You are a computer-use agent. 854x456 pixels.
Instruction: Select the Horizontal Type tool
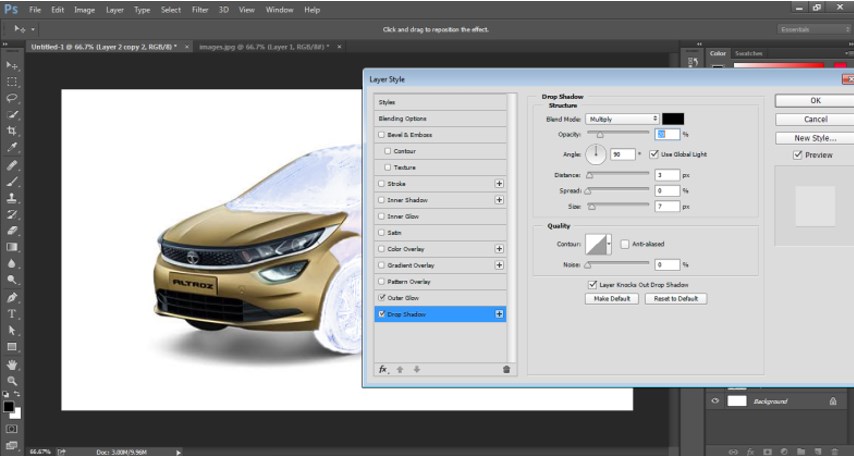pos(12,314)
